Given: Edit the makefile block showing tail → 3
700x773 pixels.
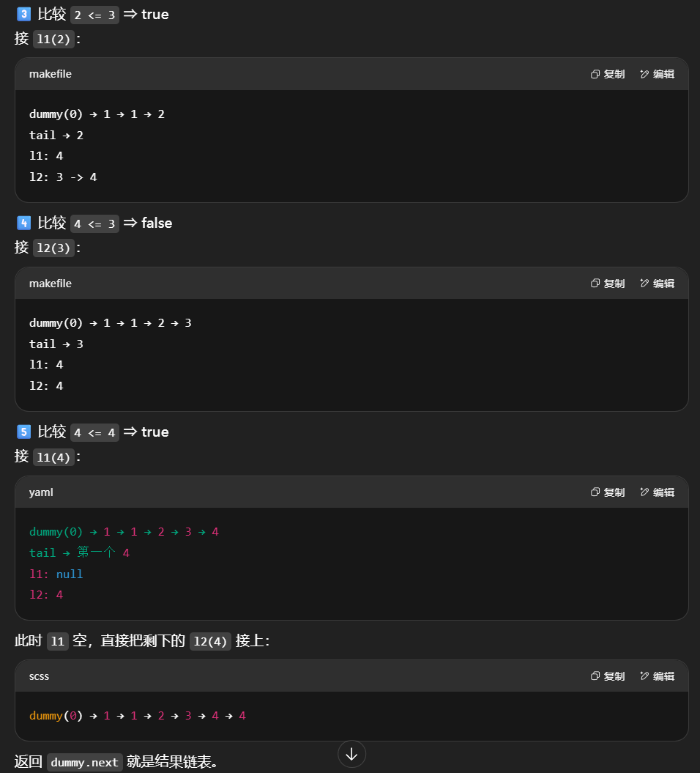Looking at the screenshot, I should [657, 284].
